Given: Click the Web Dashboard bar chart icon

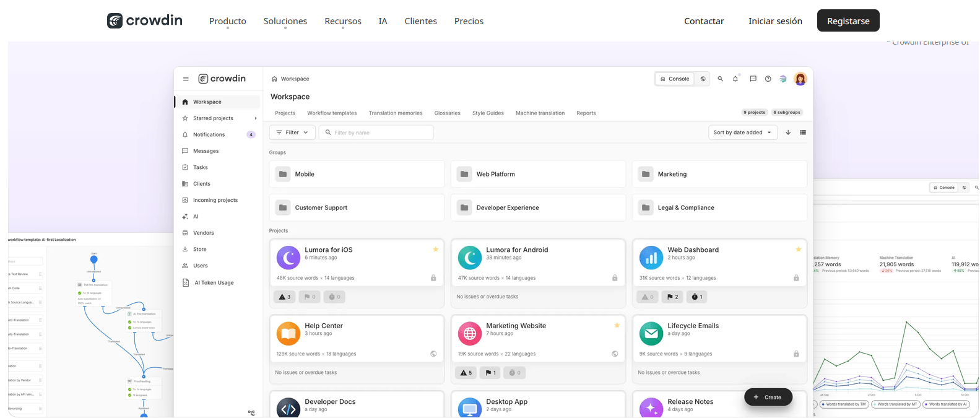Looking at the screenshot, I should [x=651, y=258].
